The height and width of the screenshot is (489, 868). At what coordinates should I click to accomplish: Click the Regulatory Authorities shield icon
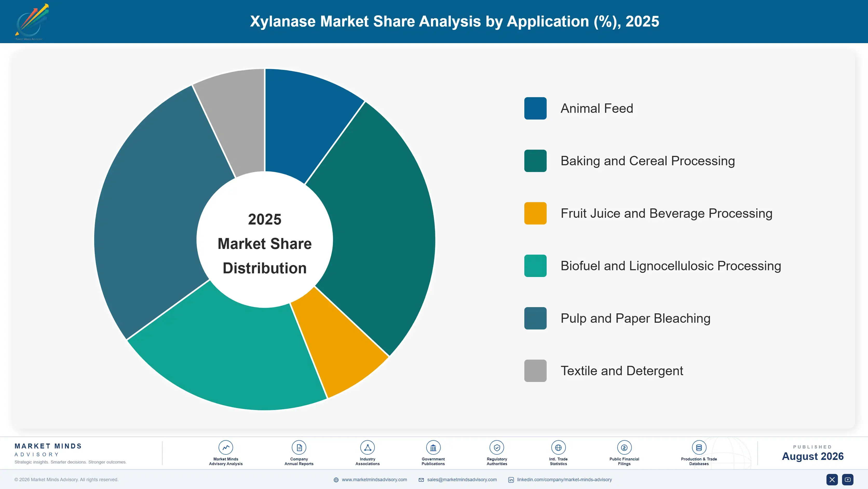click(x=497, y=447)
